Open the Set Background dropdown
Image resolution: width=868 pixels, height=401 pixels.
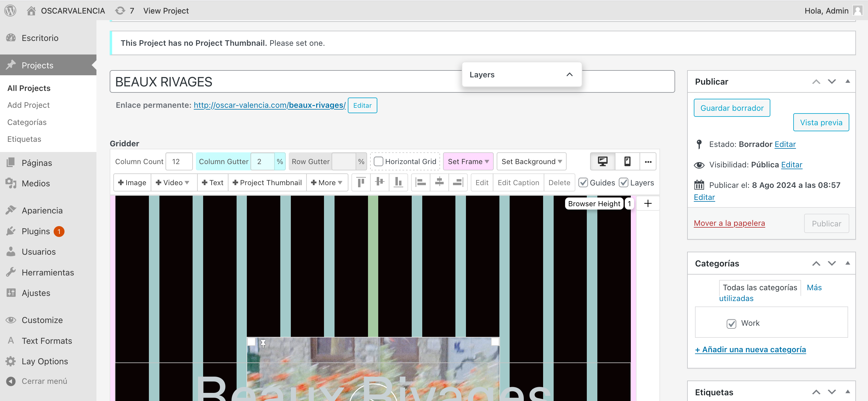(531, 162)
